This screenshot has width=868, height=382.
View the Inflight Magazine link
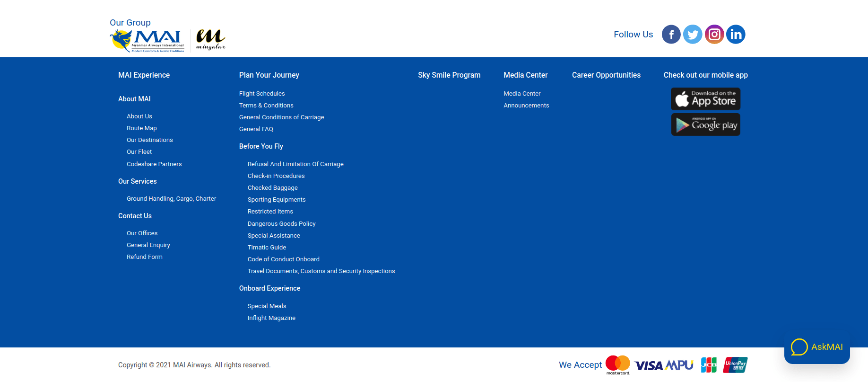coord(271,318)
